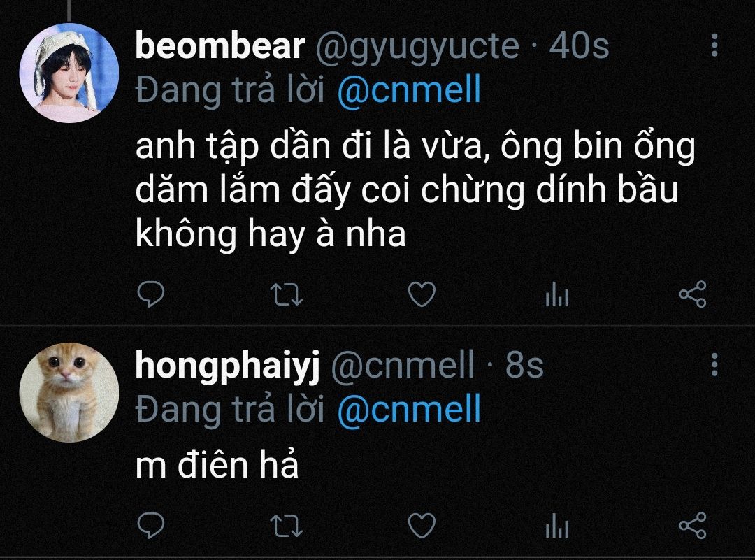Screen dimensions: 755x560
Task: Share beombear's tweet
Action: (x=692, y=294)
